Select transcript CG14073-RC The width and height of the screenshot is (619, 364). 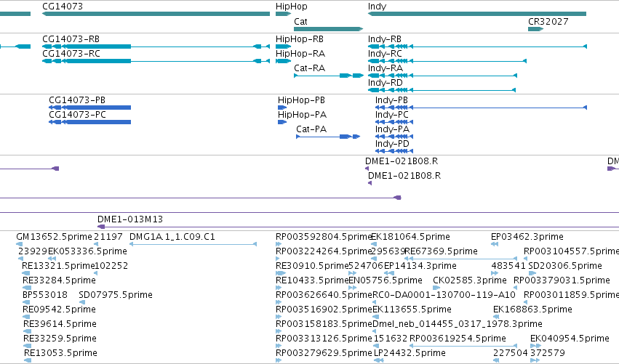tap(156, 61)
